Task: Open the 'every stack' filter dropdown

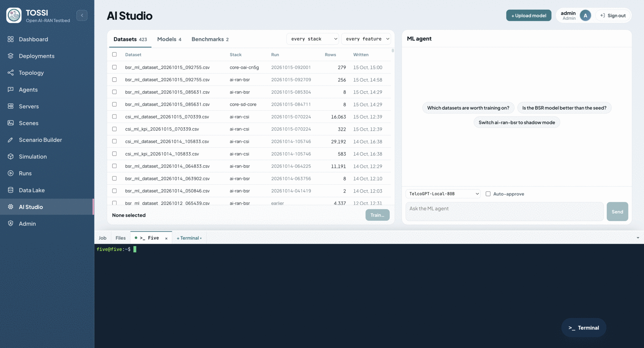Action: (312, 39)
